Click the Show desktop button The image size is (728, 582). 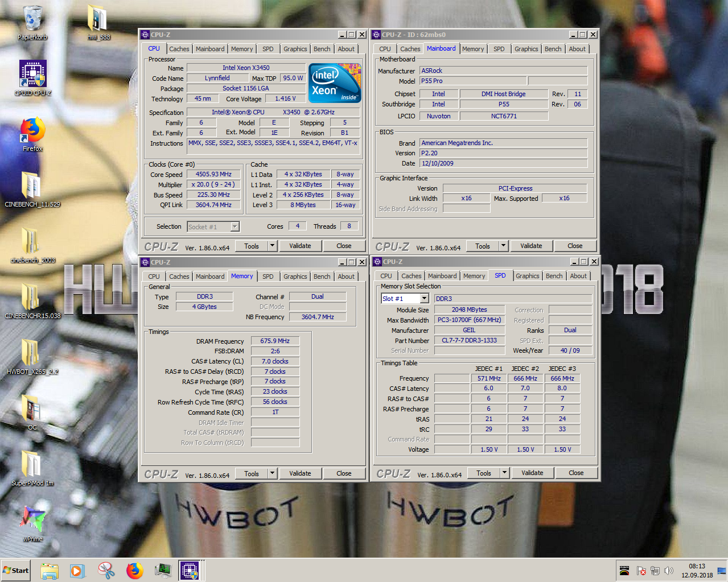coord(722,571)
